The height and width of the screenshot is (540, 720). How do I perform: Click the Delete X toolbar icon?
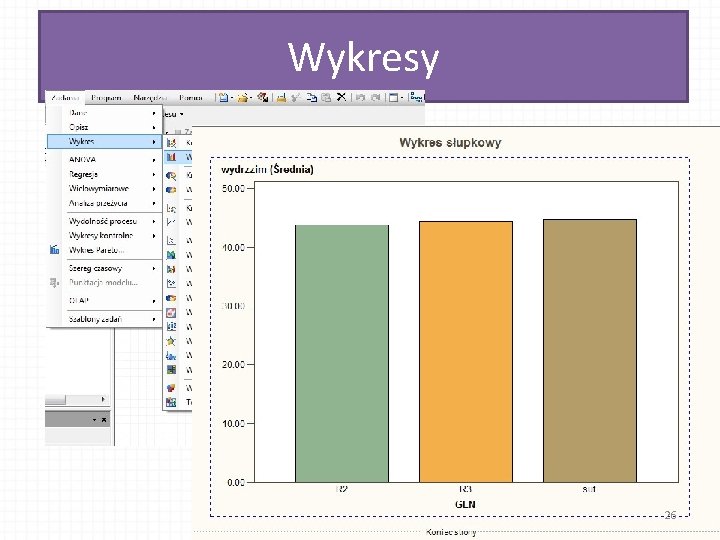[x=341, y=97]
